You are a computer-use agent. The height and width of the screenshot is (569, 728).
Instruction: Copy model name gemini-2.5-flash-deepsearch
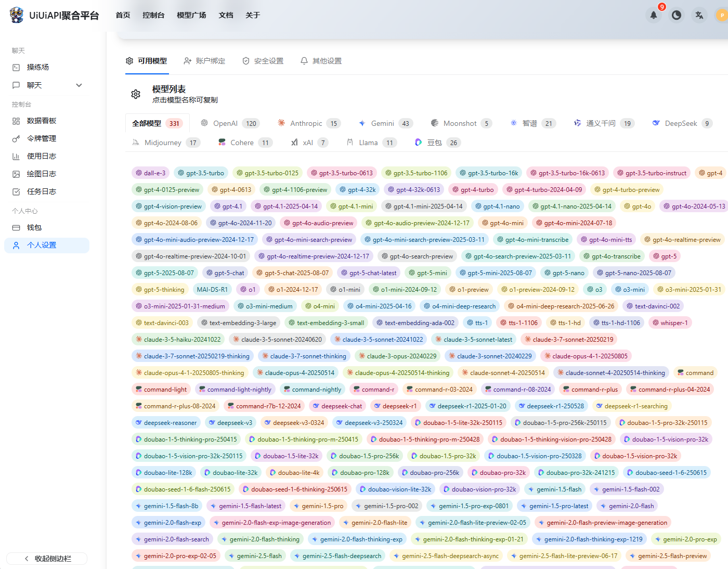click(337, 556)
